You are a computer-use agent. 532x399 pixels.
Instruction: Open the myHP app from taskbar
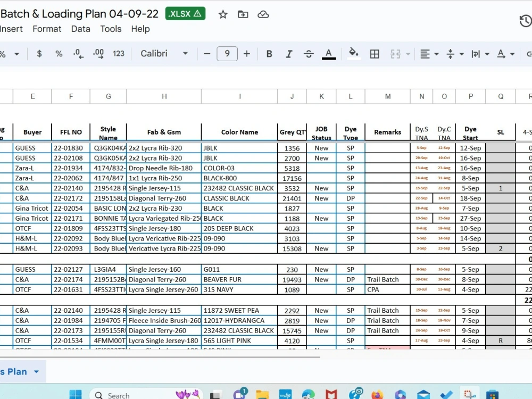tap(285, 395)
